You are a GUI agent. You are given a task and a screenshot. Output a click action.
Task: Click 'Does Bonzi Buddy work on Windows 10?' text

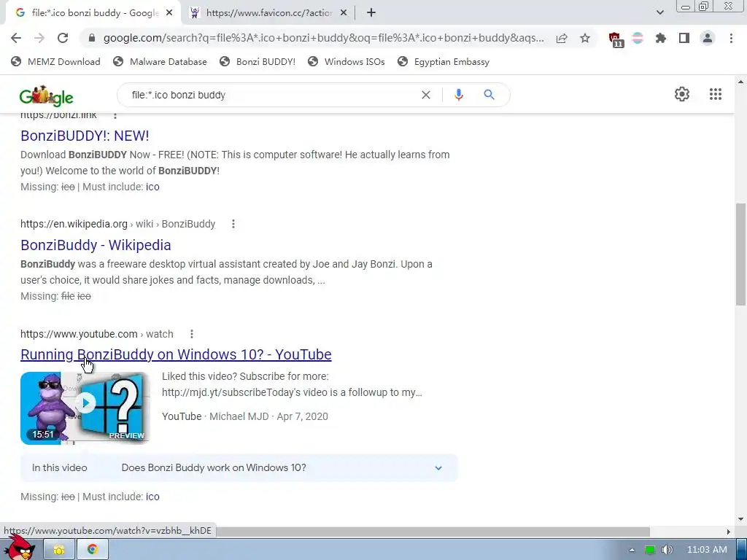[x=214, y=467]
